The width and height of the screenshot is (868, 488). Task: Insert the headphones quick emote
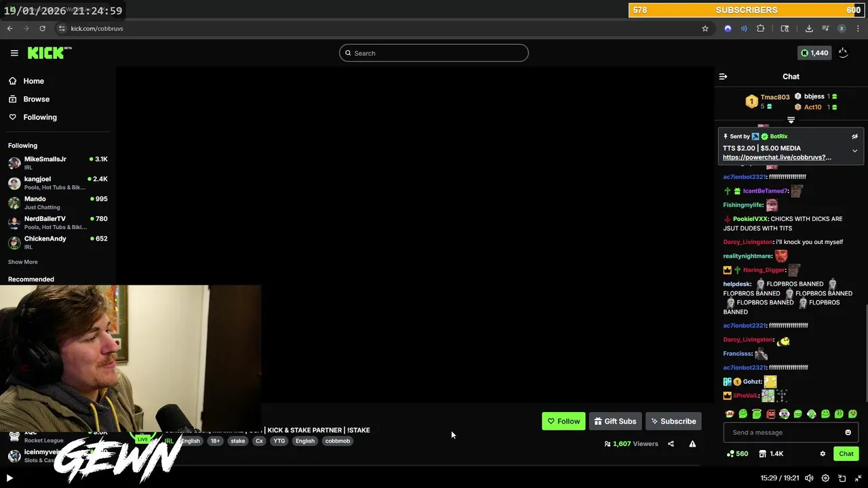coord(784,413)
